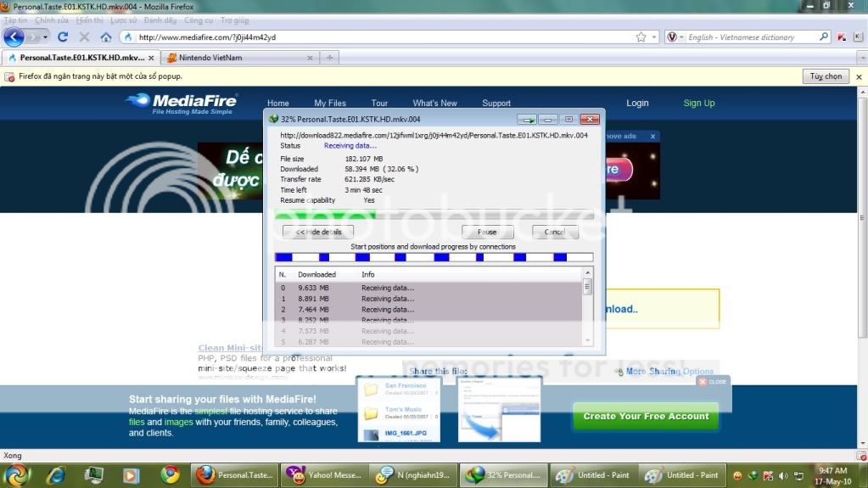This screenshot has height=488, width=868.
Task: Click the Hide details button
Action: (317, 232)
